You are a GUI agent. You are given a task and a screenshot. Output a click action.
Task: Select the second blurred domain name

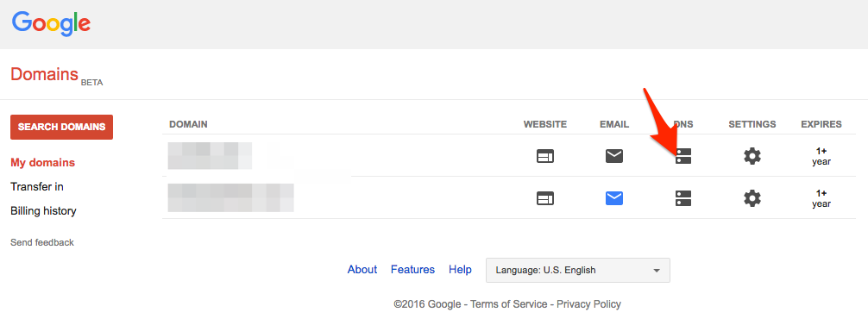[x=231, y=198]
